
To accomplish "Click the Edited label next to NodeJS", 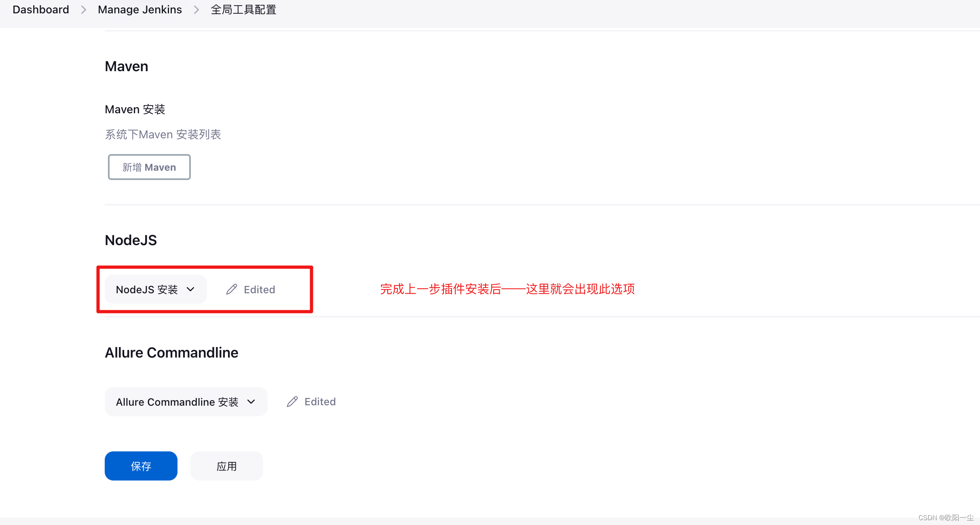I will [259, 290].
